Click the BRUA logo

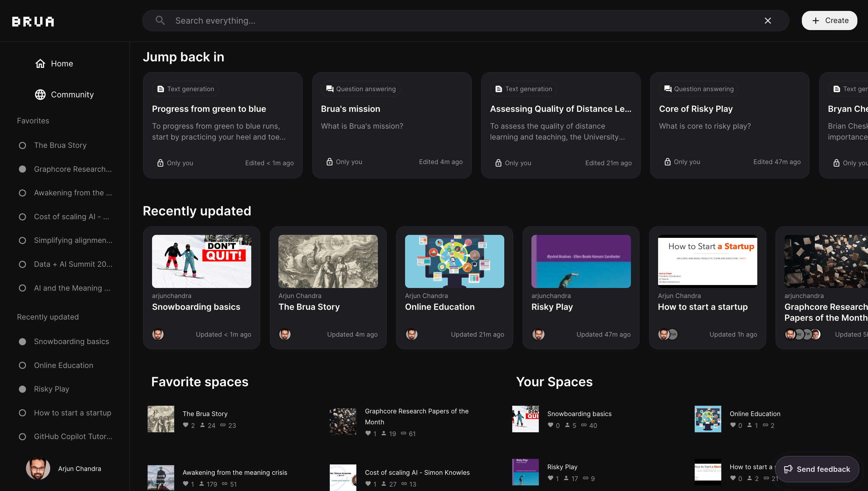pos(33,21)
